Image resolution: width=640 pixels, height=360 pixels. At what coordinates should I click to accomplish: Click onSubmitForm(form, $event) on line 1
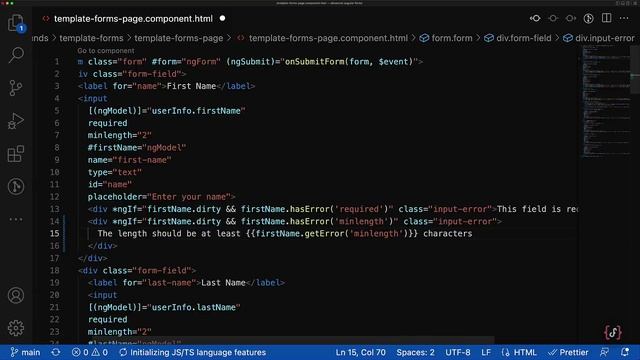(x=349, y=62)
